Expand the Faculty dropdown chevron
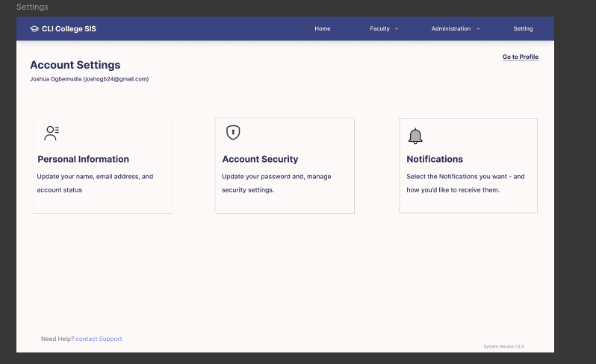 [397, 29]
